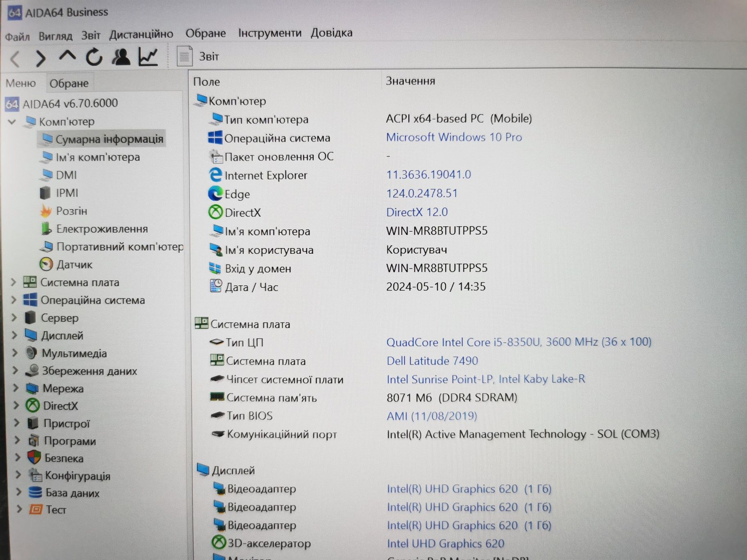This screenshot has height=560, width=747.
Task: Expand the Конфігурація tree node
Action: click(x=18, y=474)
